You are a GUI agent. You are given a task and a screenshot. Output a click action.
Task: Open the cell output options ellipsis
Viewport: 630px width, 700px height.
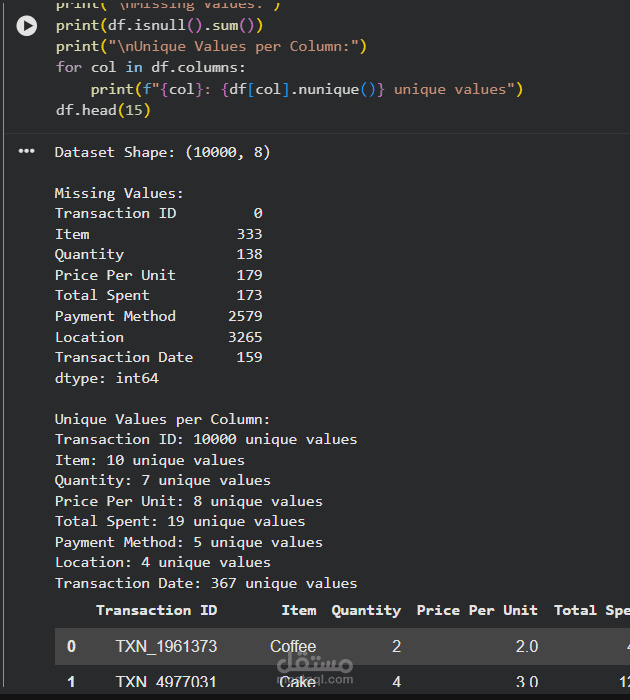27,152
